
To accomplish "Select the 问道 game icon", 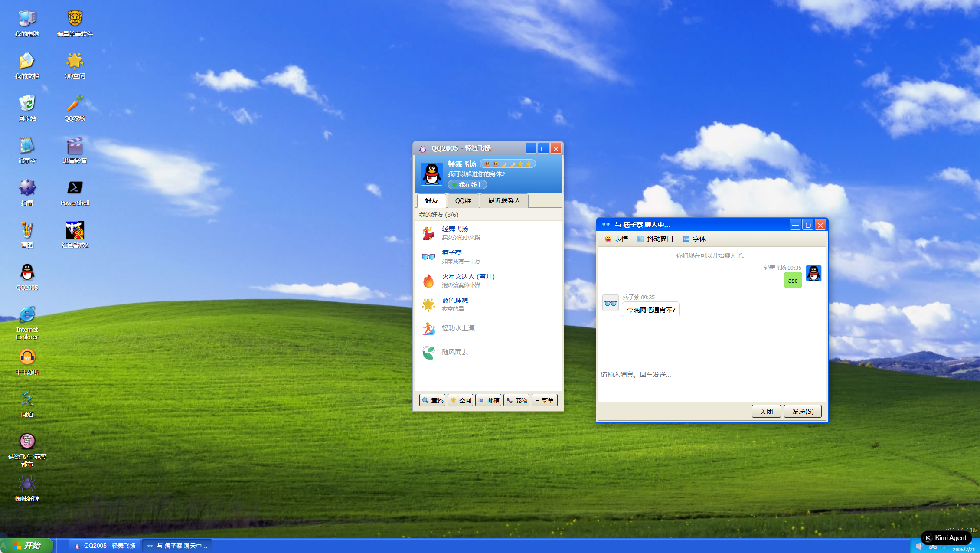I will click(27, 404).
